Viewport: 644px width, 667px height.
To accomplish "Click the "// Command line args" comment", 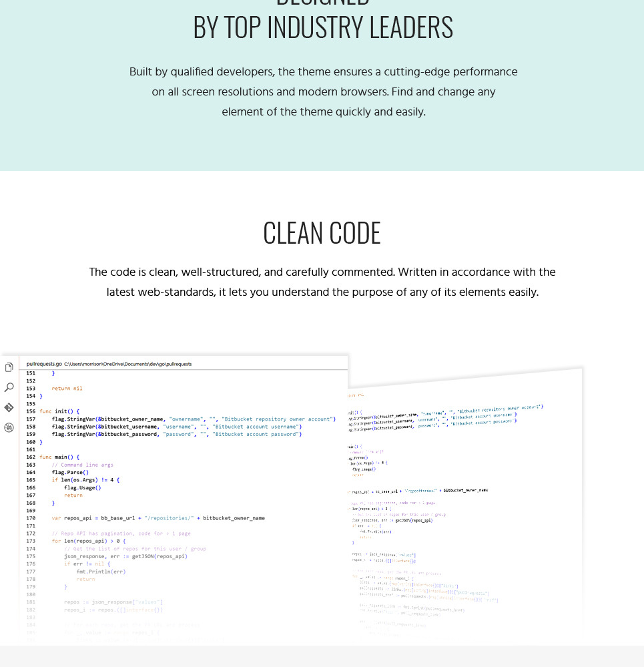I will (82, 465).
